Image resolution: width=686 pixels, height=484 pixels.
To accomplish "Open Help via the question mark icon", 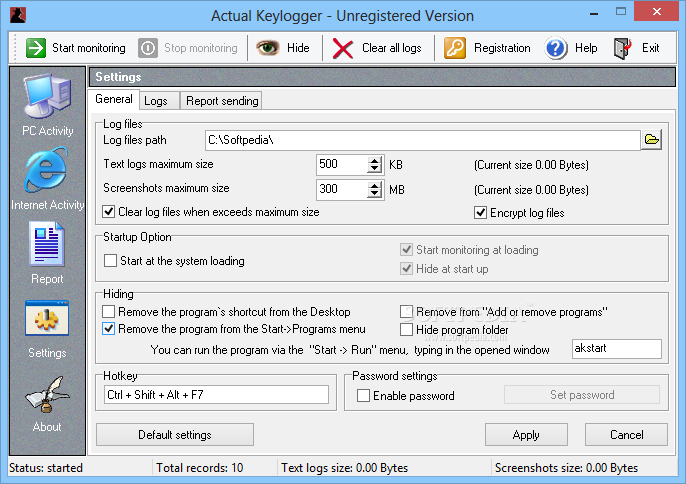I will [x=556, y=48].
